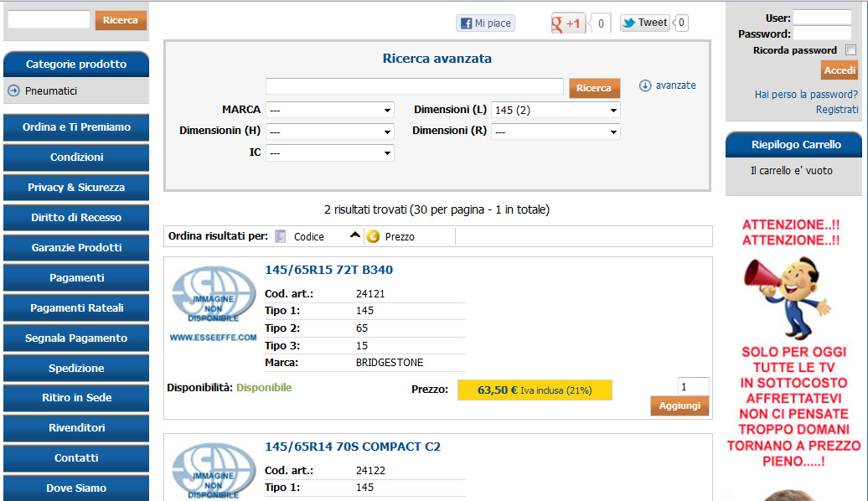
Task: Open the Registrati link
Action: [837, 110]
